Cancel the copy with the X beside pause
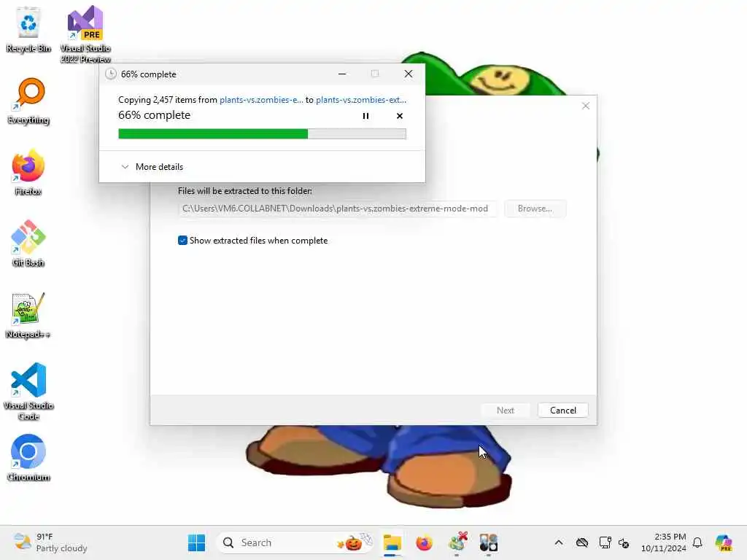Viewport: 747px width, 560px height. pyautogui.click(x=400, y=116)
